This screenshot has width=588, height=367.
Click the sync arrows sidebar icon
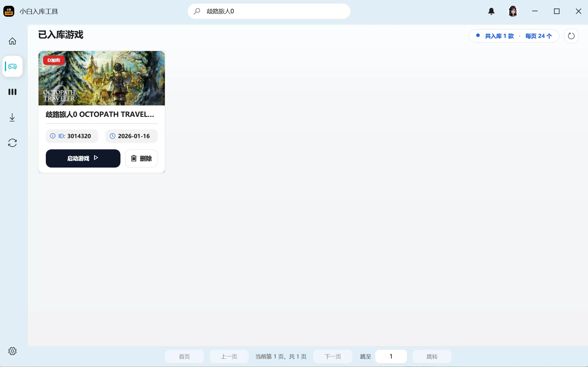(12, 143)
